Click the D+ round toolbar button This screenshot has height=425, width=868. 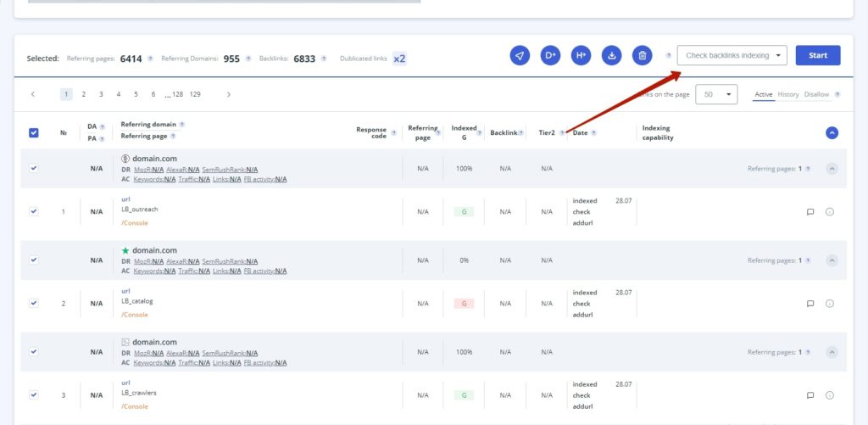[550, 56]
